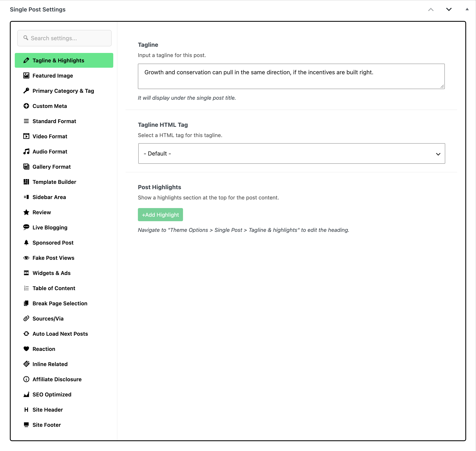
Task: Click the chart icon for SEO Optimized
Action: coord(26,395)
